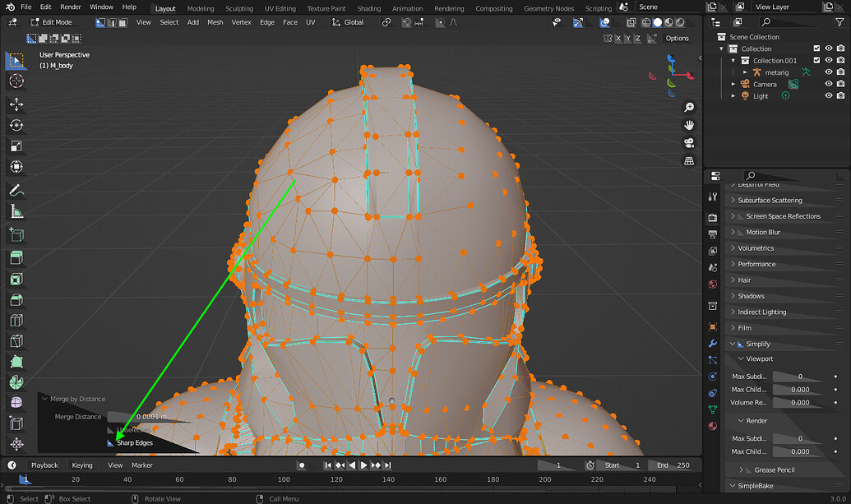Switch perspective/orthographic grid icon

689,161
